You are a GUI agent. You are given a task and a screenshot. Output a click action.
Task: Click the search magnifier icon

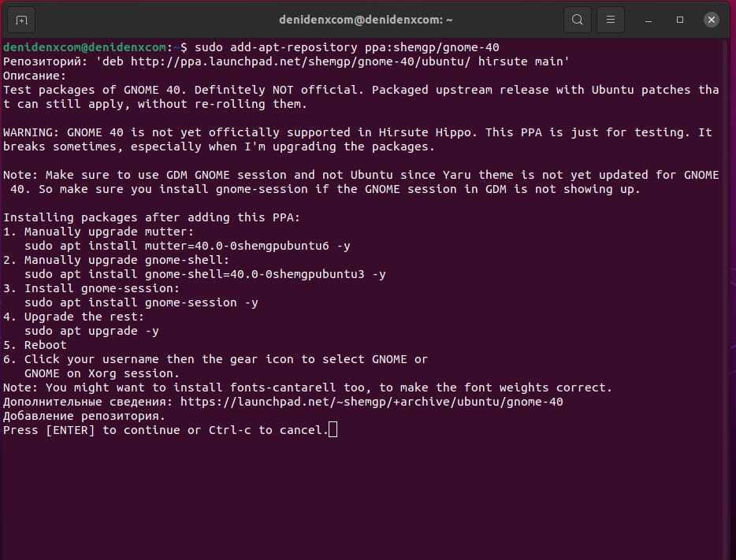coord(578,20)
